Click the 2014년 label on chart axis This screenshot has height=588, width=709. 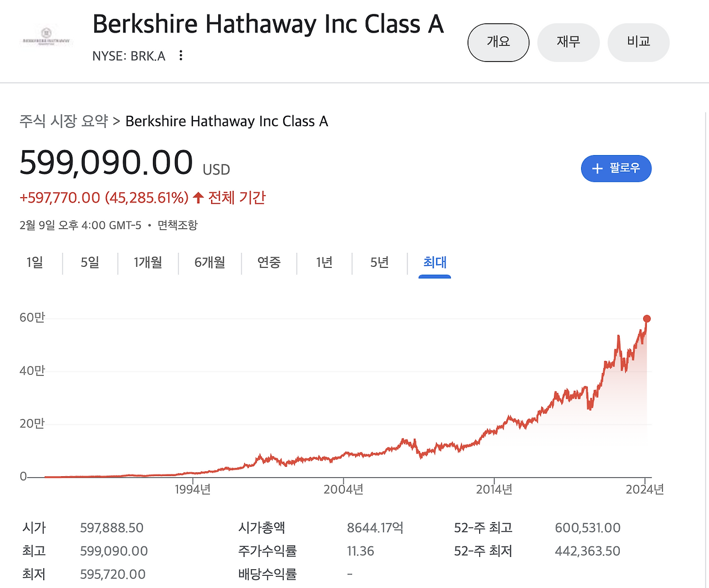click(494, 489)
